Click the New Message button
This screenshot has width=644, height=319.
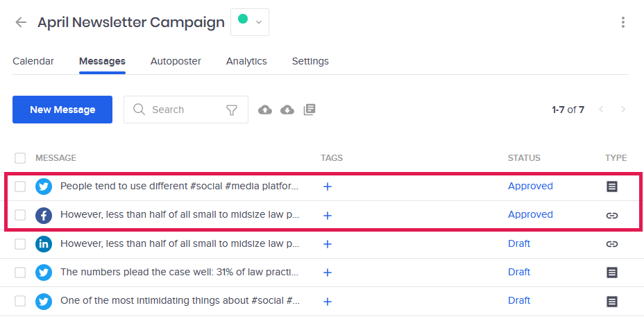(62, 110)
